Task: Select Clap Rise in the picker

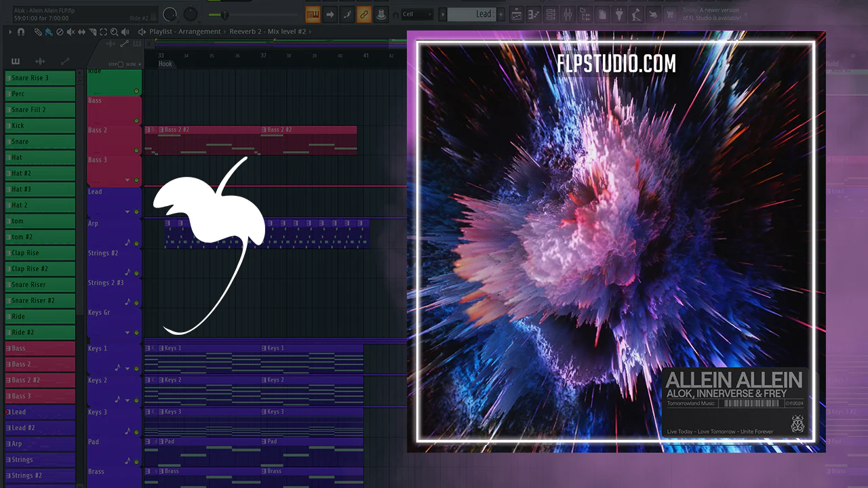Action: click(x=40, y=253)
